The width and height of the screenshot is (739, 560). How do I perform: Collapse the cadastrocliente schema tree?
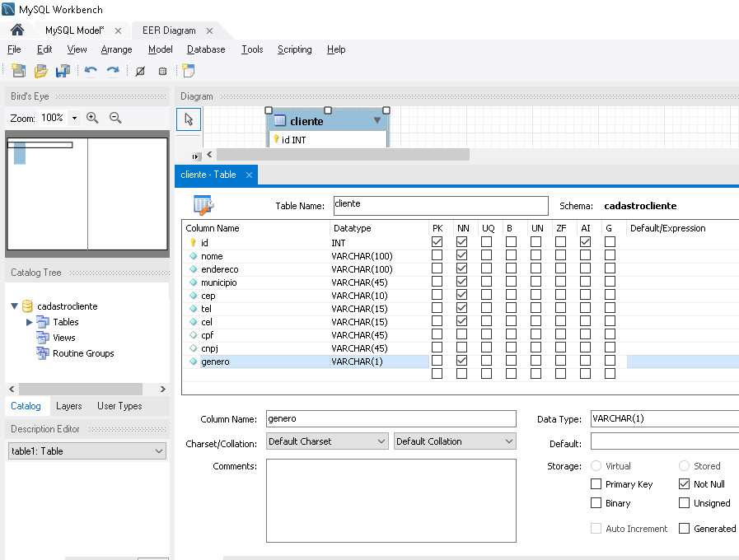14,306
